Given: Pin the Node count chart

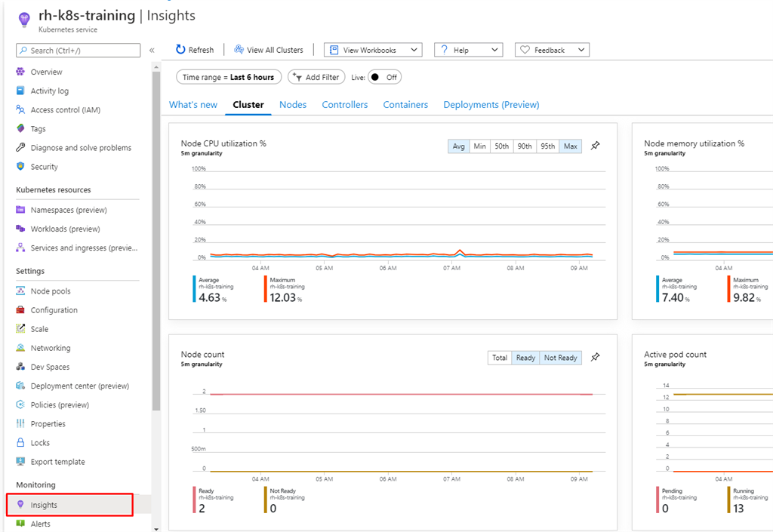Looking at the screenshot, I should (x=595, y=358).
